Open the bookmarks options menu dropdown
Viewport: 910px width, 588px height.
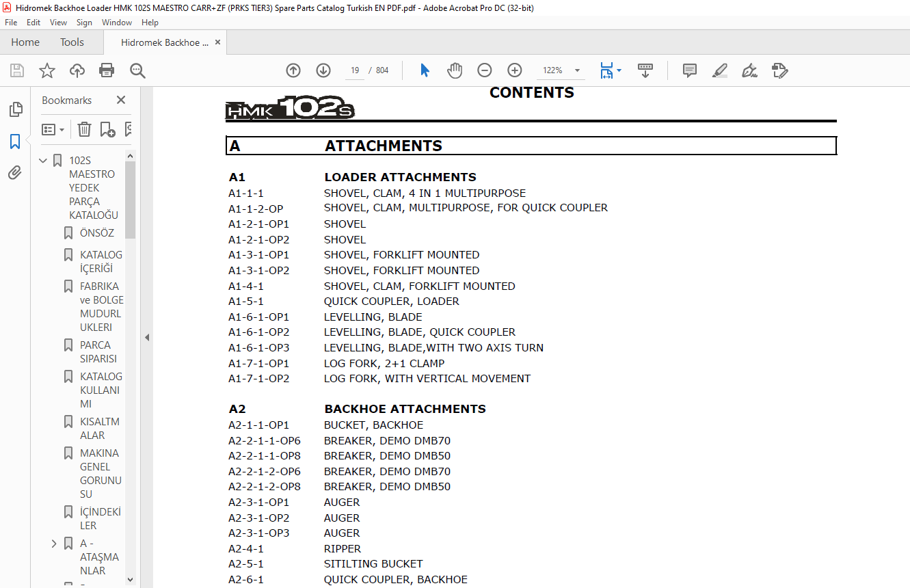53,129
